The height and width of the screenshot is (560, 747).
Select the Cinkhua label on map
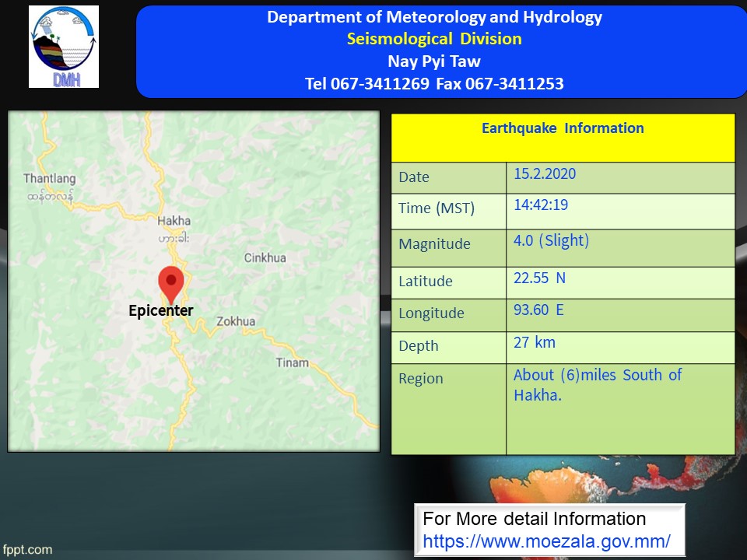(265, 257)
